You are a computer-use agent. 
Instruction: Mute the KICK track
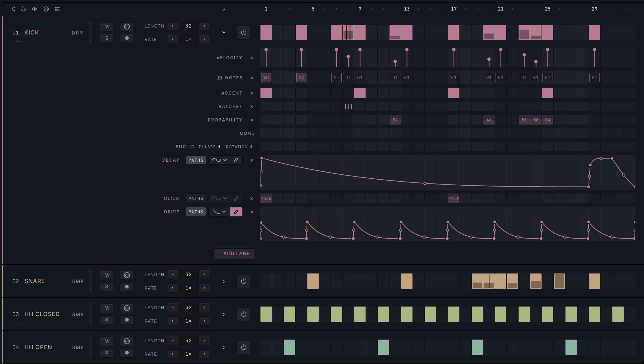pos(107,27)
